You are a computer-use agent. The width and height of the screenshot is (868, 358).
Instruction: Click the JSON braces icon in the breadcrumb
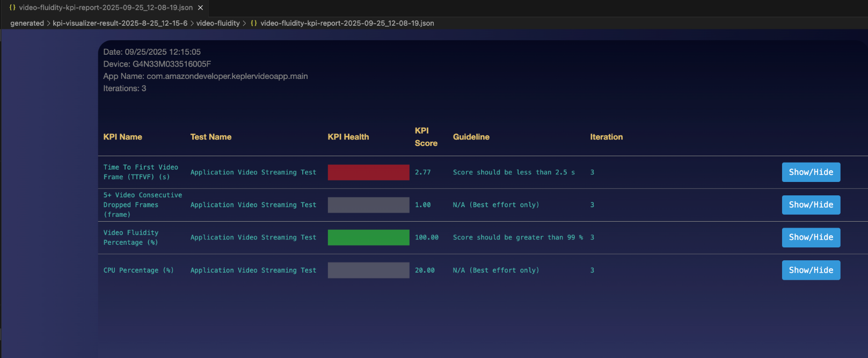coord(254,23)
